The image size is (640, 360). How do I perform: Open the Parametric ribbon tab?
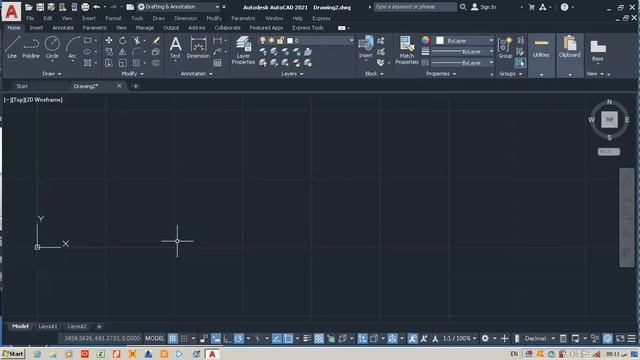tap(95, 28)
